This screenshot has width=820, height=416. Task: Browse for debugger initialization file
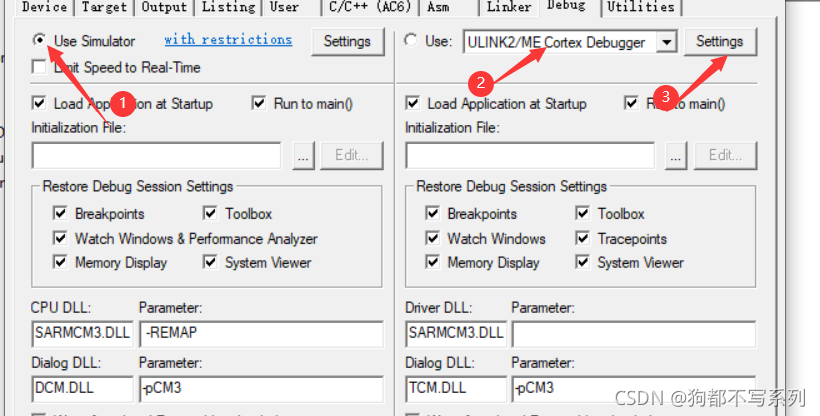point(678,155)
